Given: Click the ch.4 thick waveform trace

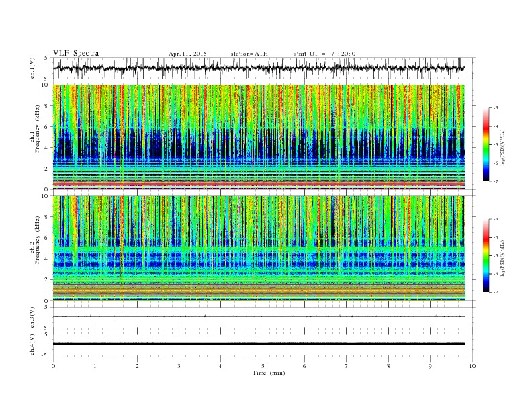Looking at the screenshot, I should (x=259, y=344).
